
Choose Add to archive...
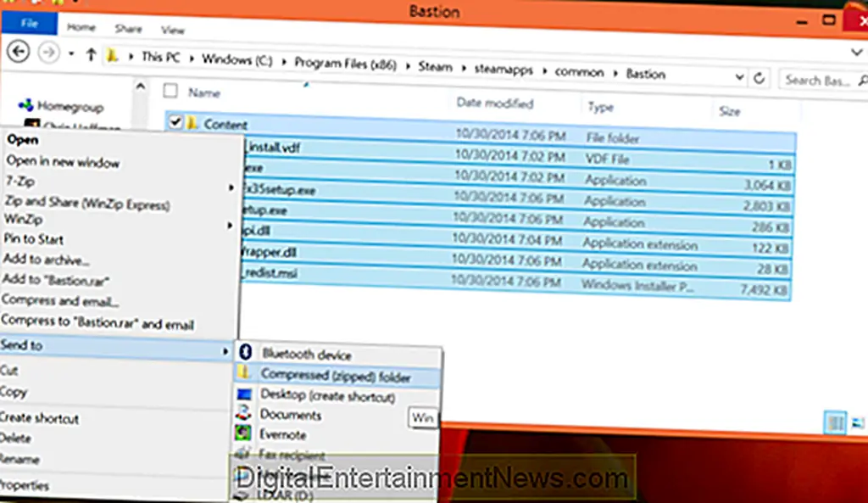coord(46,260)
